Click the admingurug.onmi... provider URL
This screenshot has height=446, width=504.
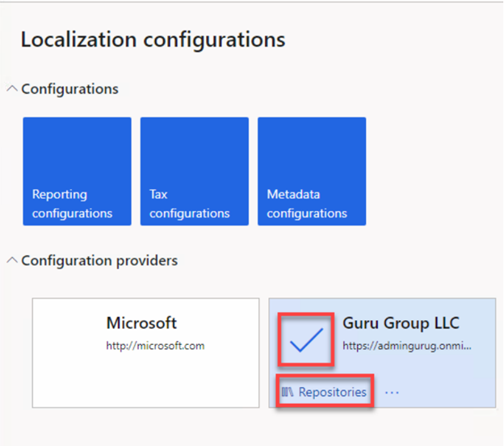(406, 346)
